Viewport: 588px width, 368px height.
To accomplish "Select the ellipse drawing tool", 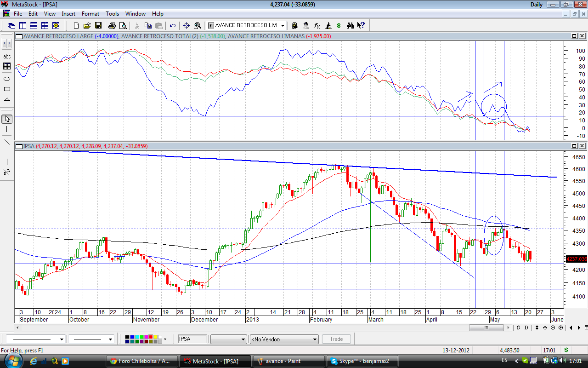I will pos(7,79).
